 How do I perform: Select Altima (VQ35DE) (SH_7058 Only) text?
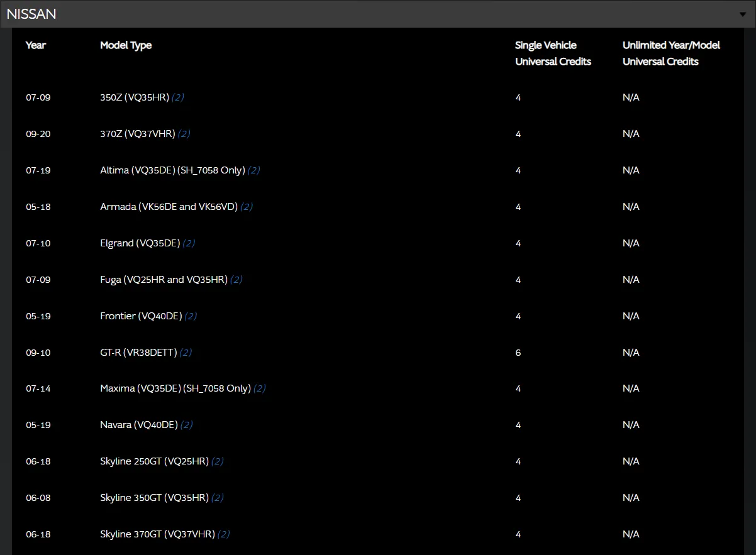click(172, 170)
